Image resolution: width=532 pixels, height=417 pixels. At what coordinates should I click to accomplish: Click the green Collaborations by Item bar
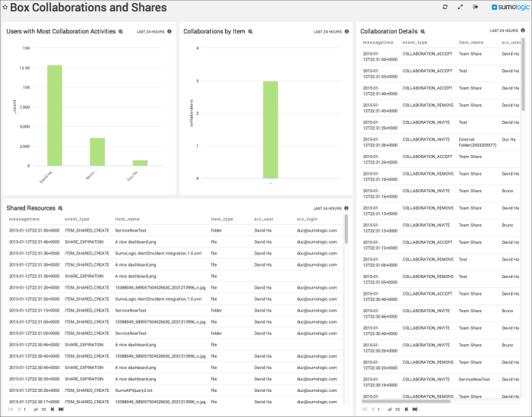[x=271, y=129]
